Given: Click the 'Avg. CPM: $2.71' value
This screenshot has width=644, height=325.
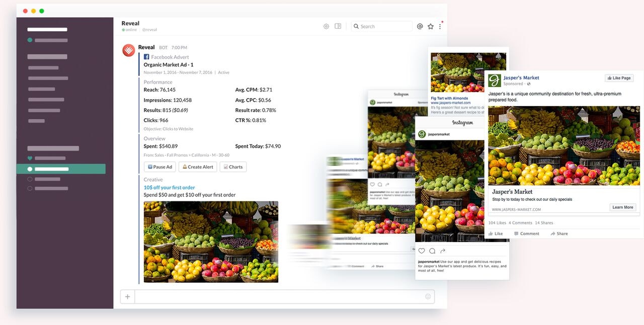Looking at the screenshot, I should [254, 90].
